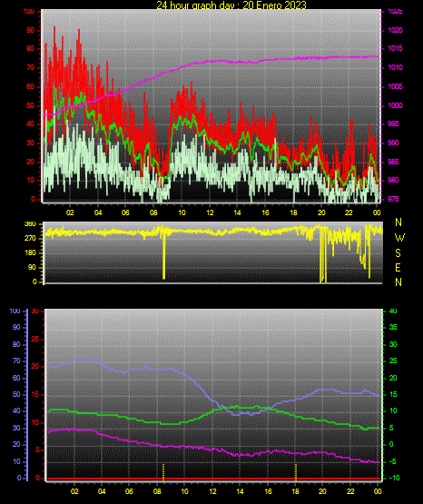Click the red 30 rain axis label
Image resolution: width=423 pixels, height=504 pixels.
[35, 311]
